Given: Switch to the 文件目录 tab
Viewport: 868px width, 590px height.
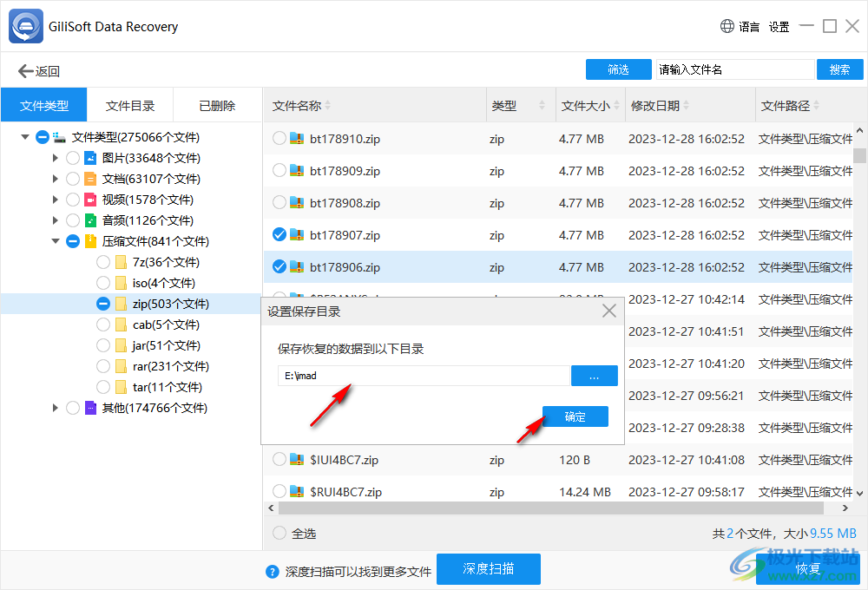Looking at the screenshot, I should pos(130,104).
